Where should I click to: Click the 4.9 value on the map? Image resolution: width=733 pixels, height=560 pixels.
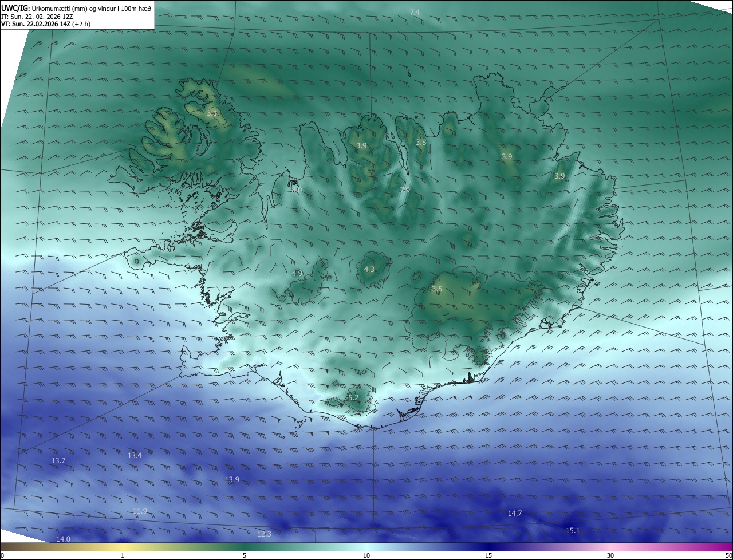[x=297, y=273]
